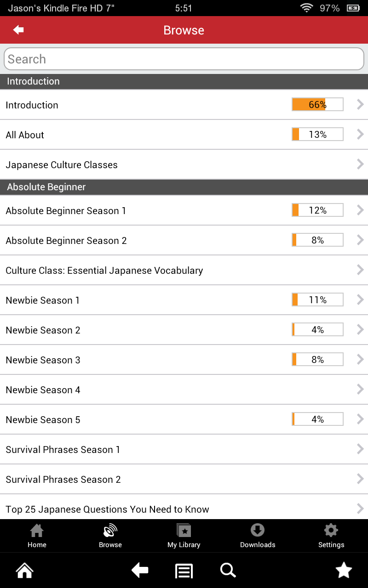Tap the back arrow in red header
This screenshot has height=588, width=368.
[x=18, y=30]
